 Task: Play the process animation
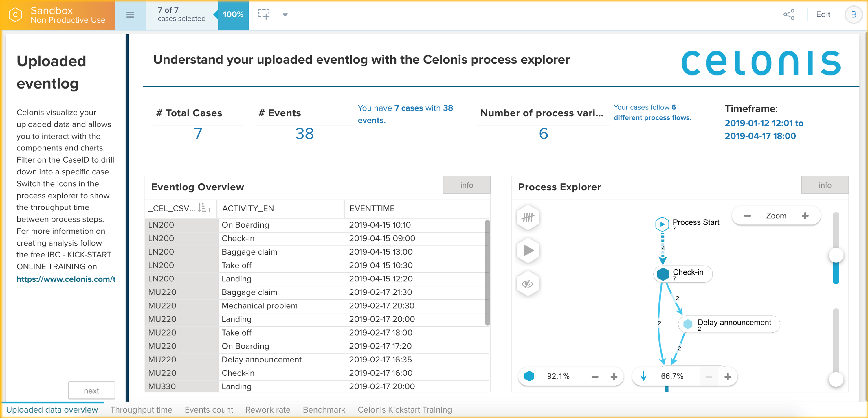point(528,250)
